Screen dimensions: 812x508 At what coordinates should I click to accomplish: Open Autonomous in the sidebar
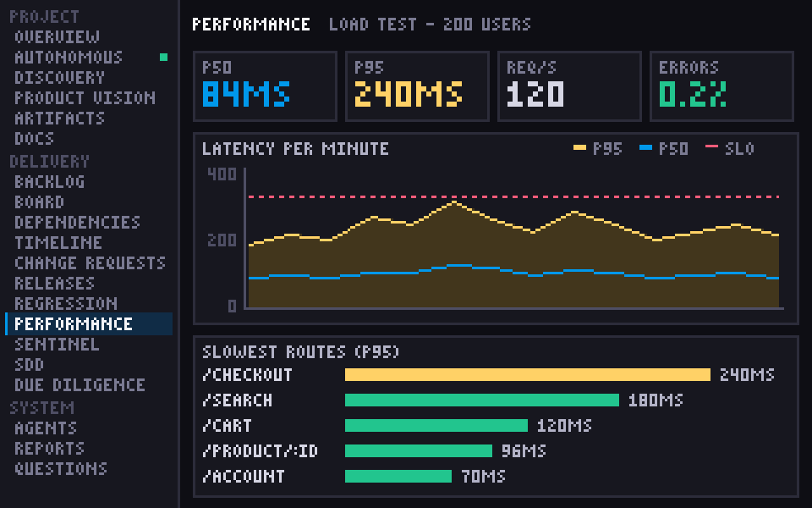pyautogui.click(x=69, y=57)
